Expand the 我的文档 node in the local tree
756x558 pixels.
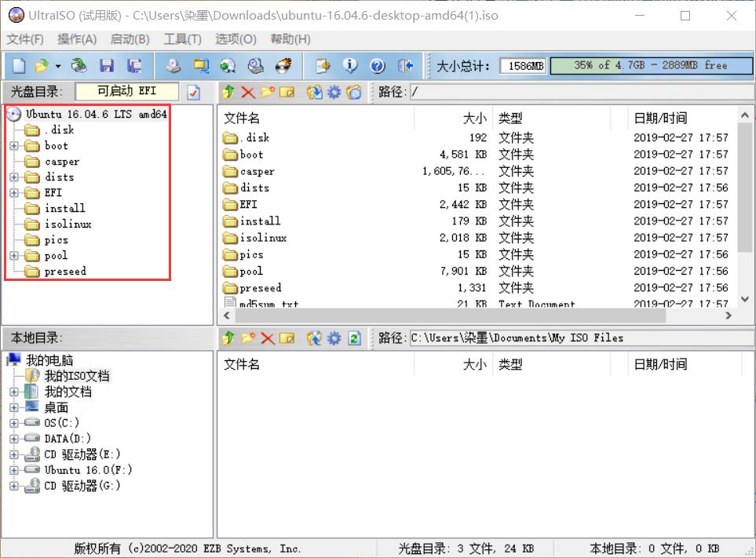(x=14, y=392)
